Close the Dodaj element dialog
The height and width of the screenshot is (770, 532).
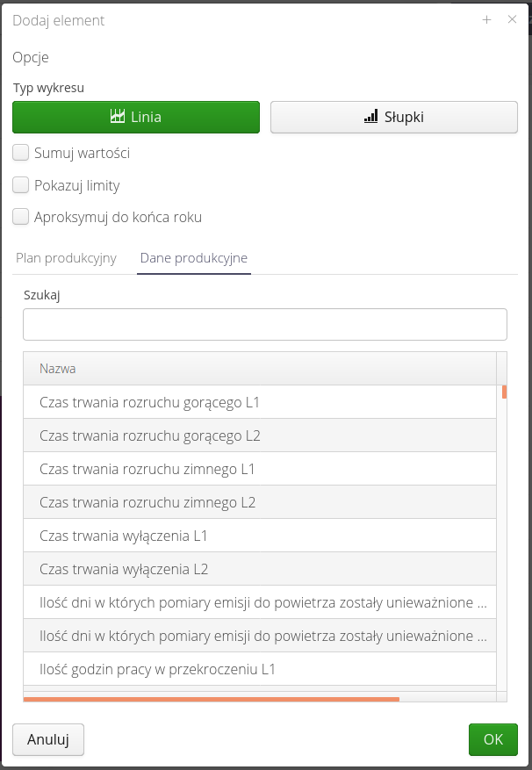512,20
